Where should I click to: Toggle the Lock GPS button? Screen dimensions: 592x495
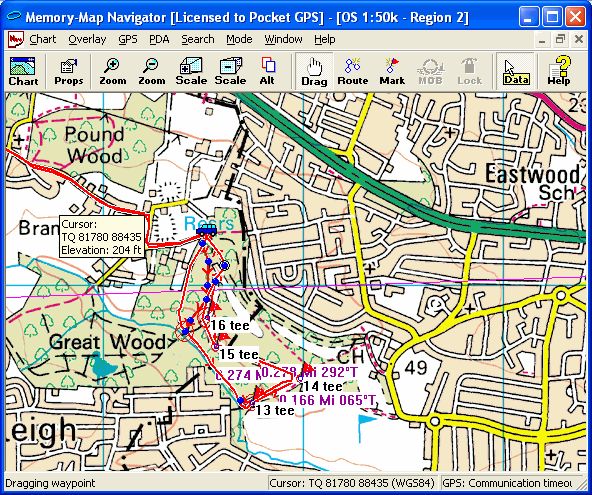[470, 71]
